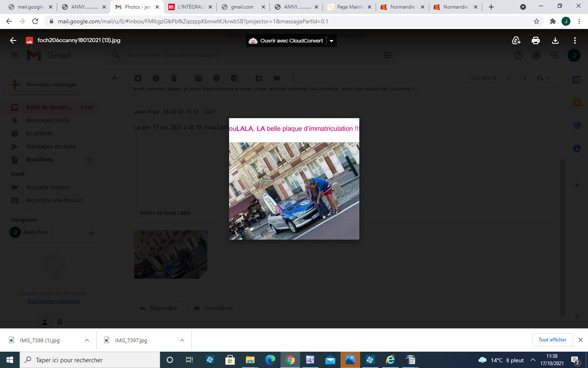Click Rechercher quelqu'un link
Screen dimensions: 588x368
[53, 301]
